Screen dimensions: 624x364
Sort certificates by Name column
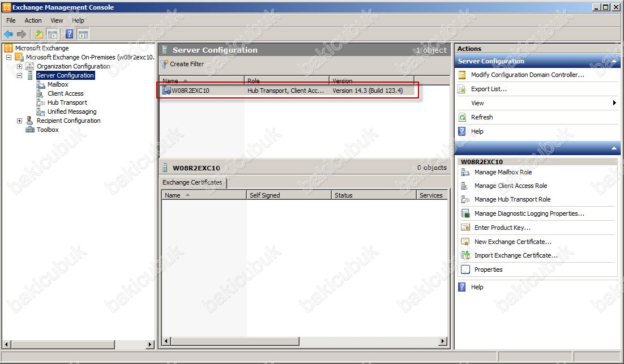pos(204,195)
